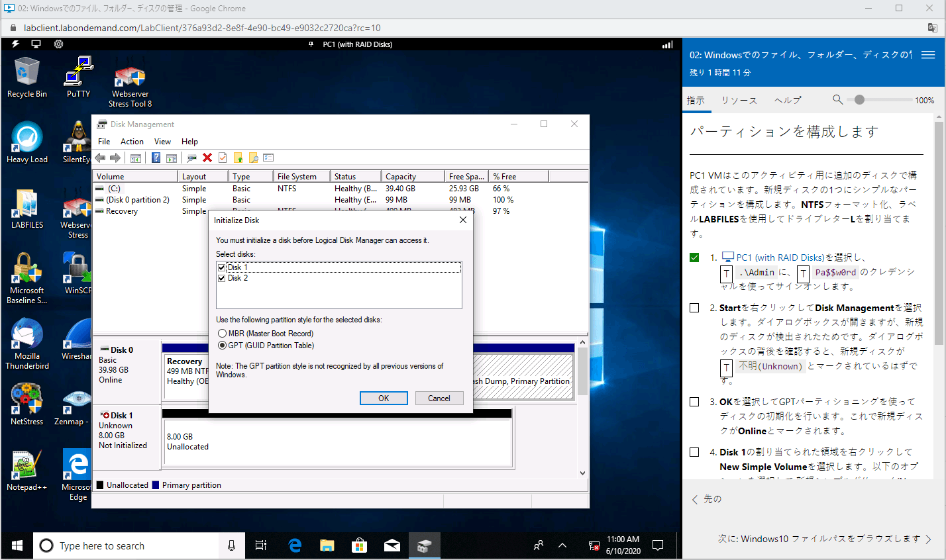The image size is (946, 560).
Task: Switch to the リソース tab
Action: click(x=739, y=100)
